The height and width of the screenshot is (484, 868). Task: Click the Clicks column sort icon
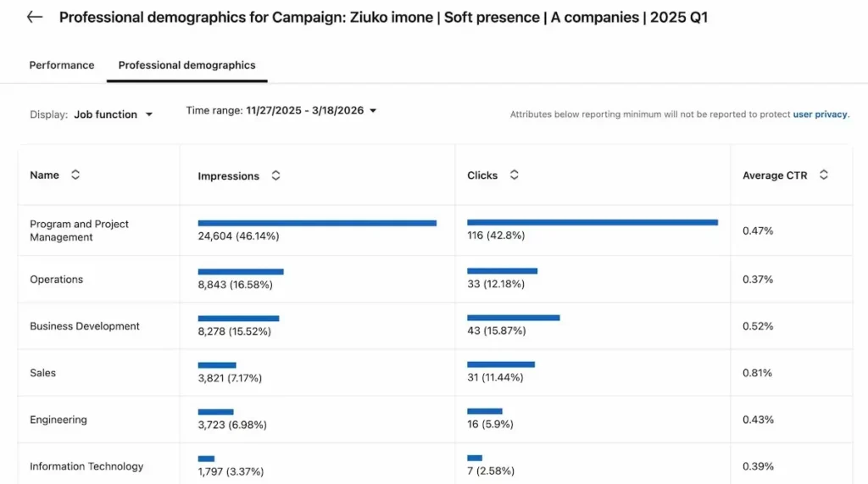coord(514,175)
